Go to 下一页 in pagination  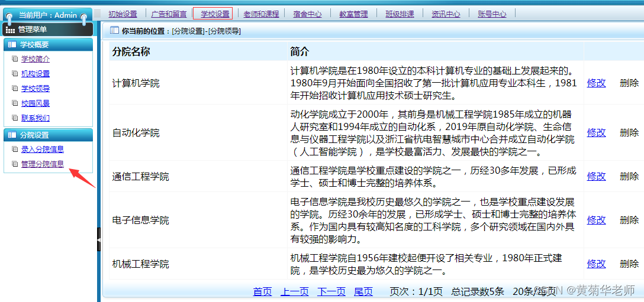click(x=331, y=292)
